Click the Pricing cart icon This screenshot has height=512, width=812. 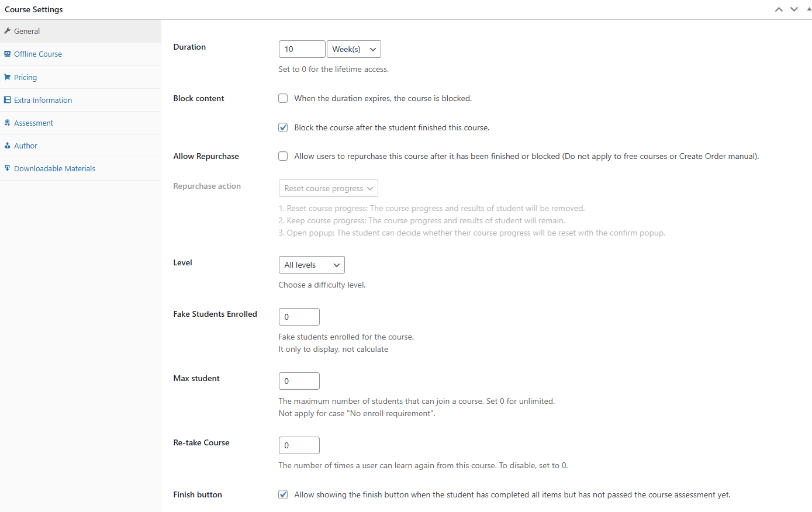point(8,77)
